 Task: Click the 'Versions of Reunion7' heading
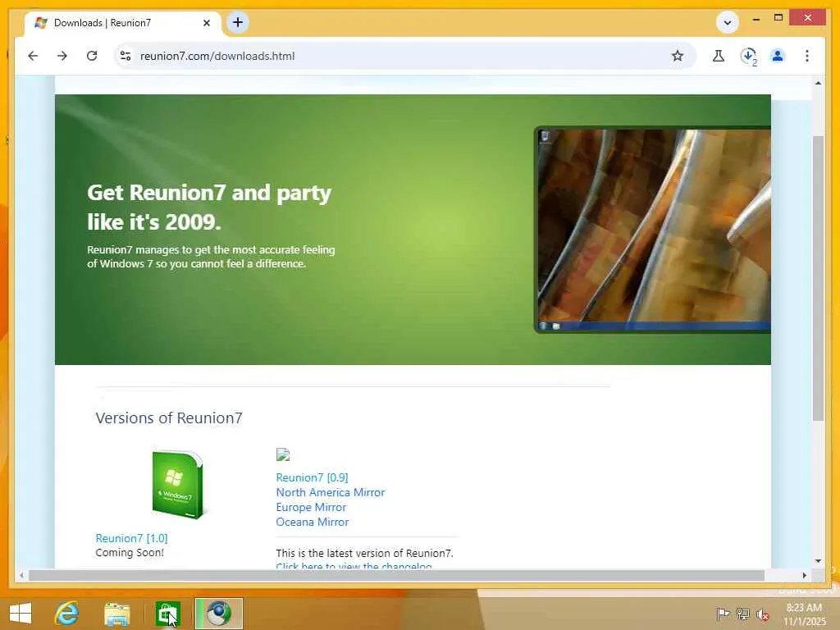click(x=169, y=418)
